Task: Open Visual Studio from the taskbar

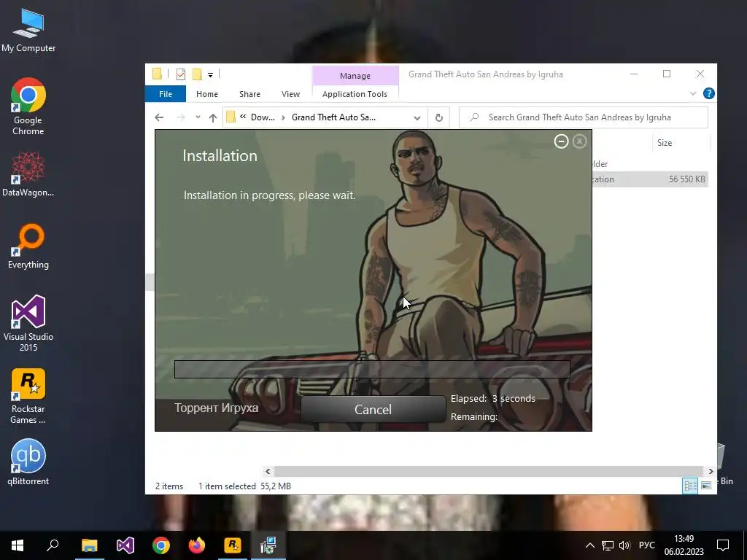Action: 125,545
